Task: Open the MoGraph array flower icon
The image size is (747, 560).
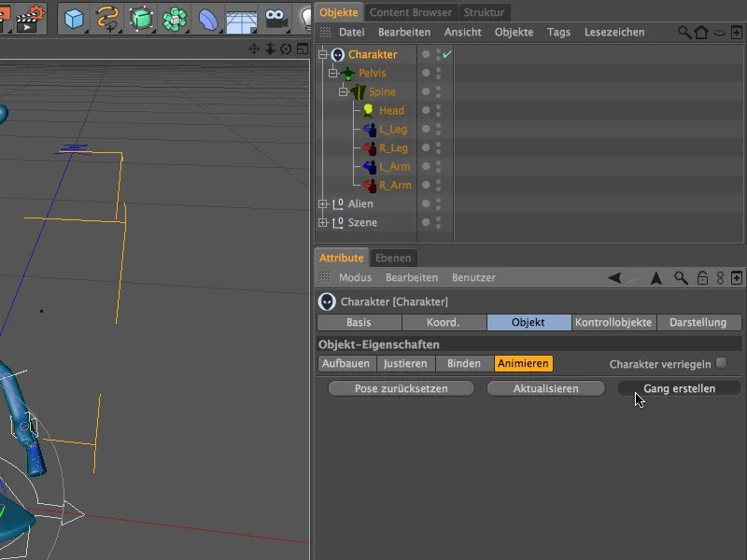Action: point(175,20)
